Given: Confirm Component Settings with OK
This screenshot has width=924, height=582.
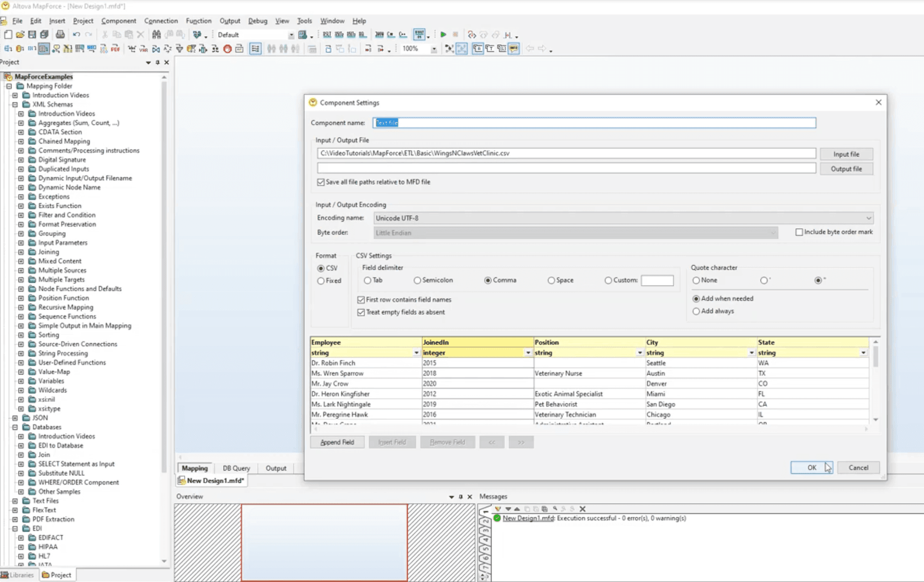Looking at the screenshot, I should (x=812, y=468).
